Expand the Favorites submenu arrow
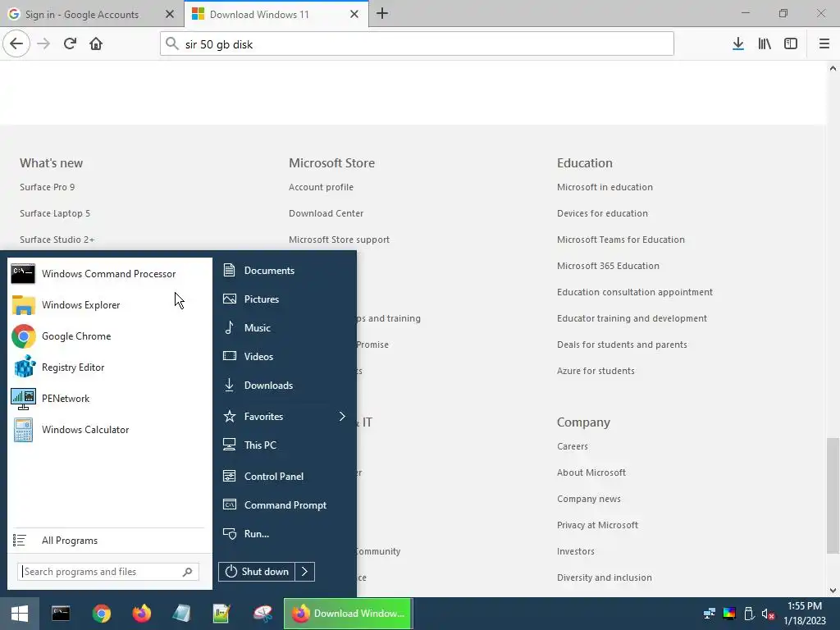 [342, 416]
